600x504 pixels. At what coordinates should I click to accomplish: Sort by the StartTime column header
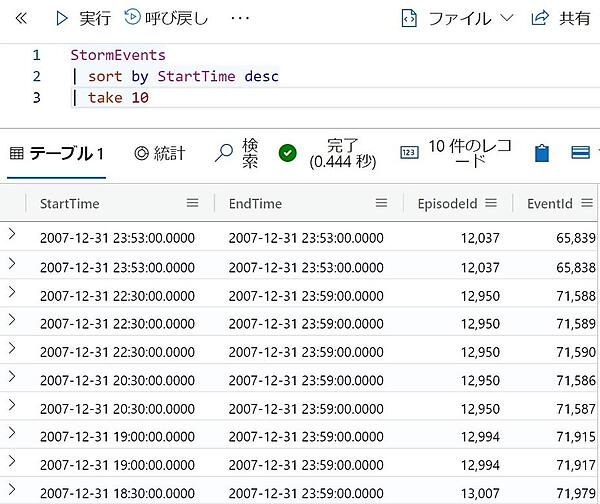click(70, 204)
